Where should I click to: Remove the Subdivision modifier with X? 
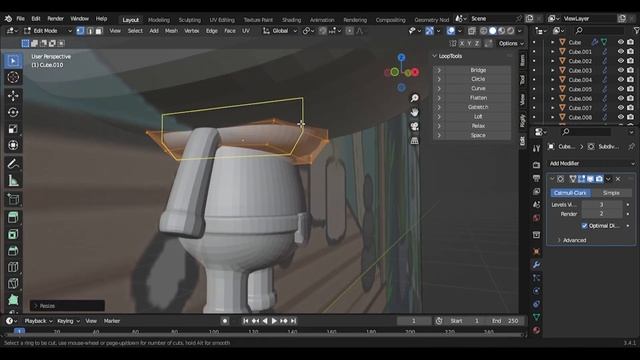tap(618, 179)
